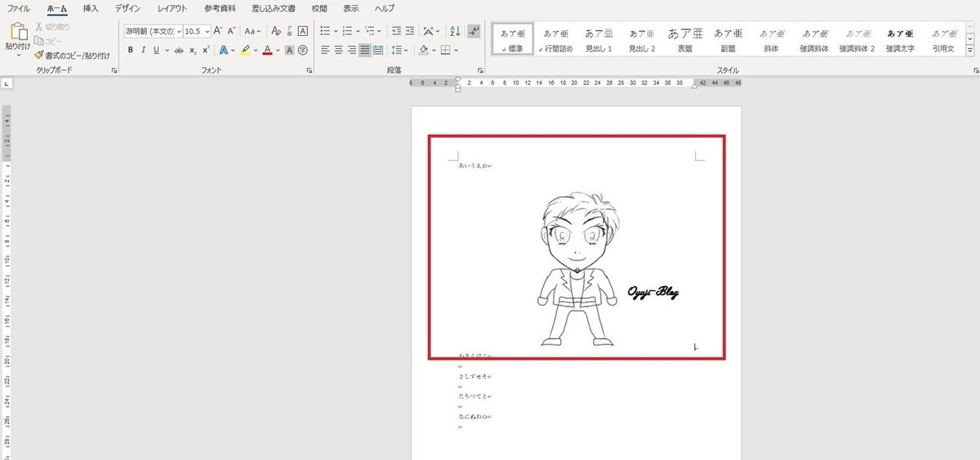Click the Bullets list icon
This screenshot has height=460, width=980.
[x=325, y=31]
